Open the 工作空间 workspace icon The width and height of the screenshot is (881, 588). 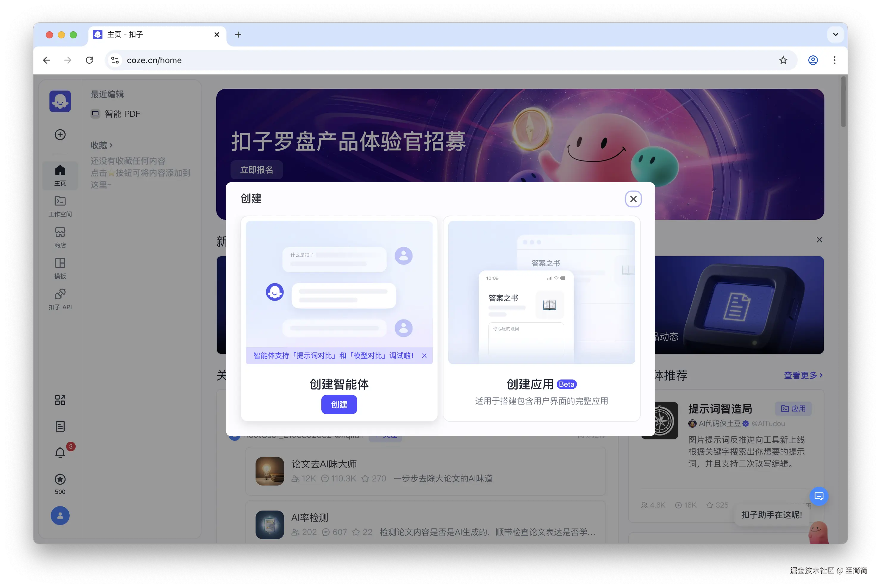point(60,206)
